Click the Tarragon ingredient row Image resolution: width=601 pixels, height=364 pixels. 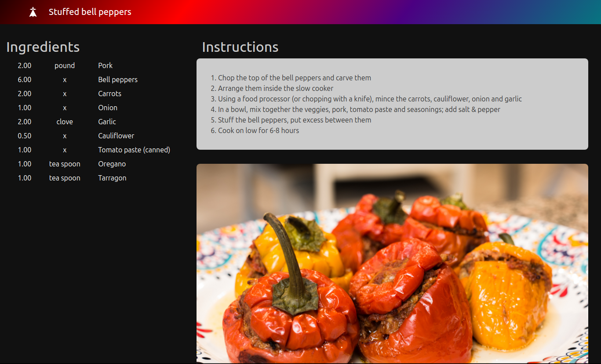(x=112, y=178)
